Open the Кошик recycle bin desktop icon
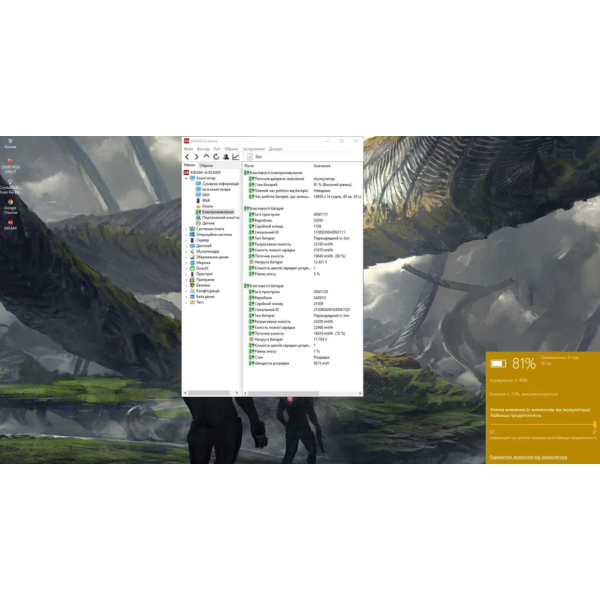600x600 pixels. tap(10, 143)
